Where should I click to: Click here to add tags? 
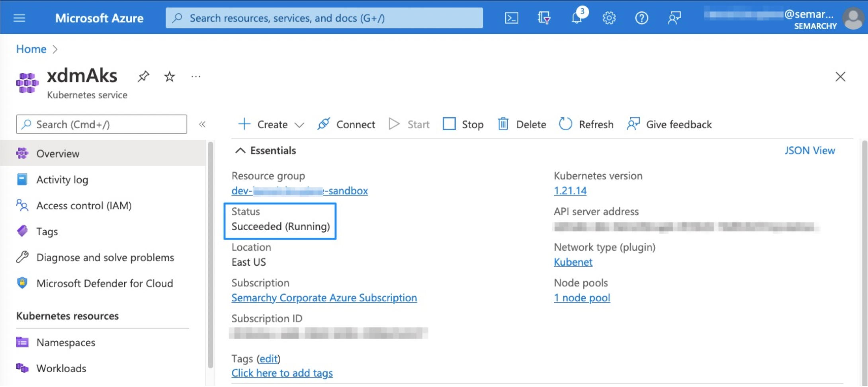click(282, 373)
